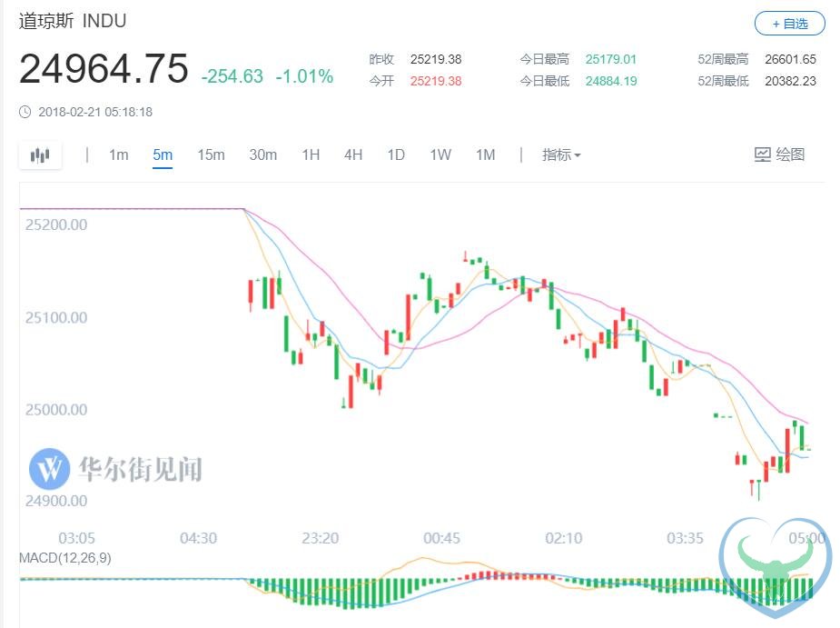Click the current price 24964.75
Image resolution: width=840 pixels, height=628 pixels.
pyautogui.click(x=104, y=69)
